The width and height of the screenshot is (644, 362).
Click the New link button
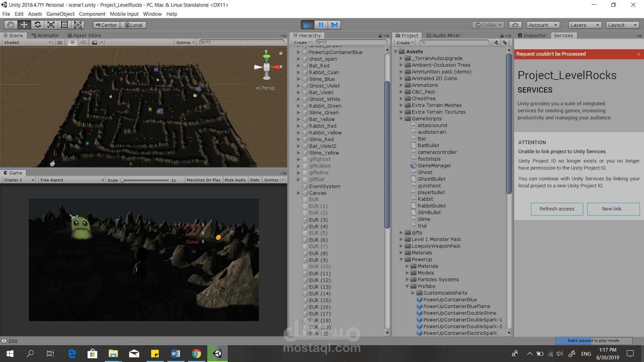click(x=613, y=209)
